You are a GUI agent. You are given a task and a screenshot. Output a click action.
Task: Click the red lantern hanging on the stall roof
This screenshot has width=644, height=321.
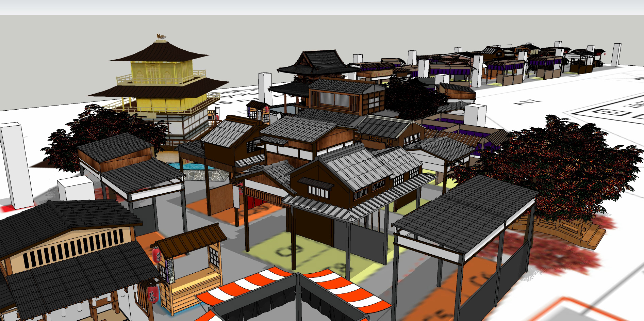[157, 255]
